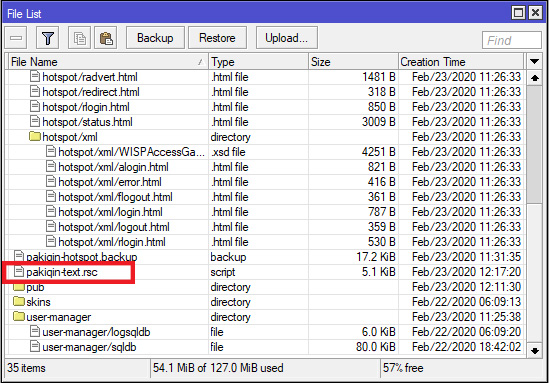Select file icon of hotspot/rlogin.html
This screenshot has height=383, width=549.
coord(35,106)
